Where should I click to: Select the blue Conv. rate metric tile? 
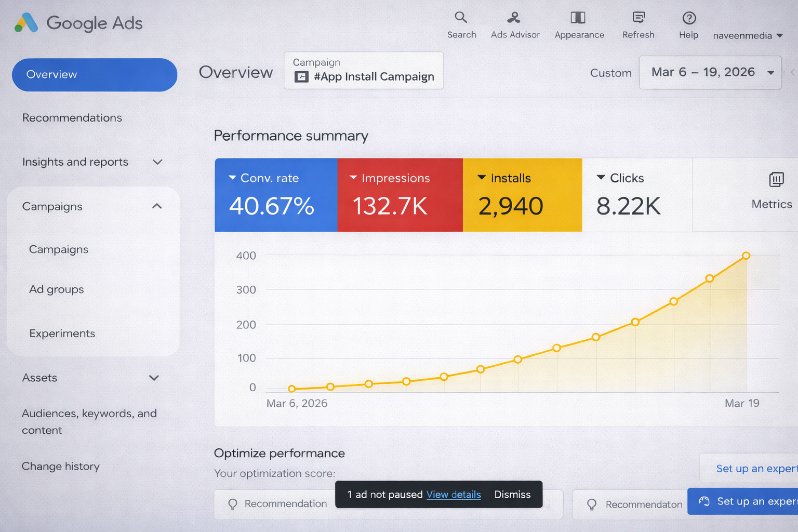(x=276, y=195)
